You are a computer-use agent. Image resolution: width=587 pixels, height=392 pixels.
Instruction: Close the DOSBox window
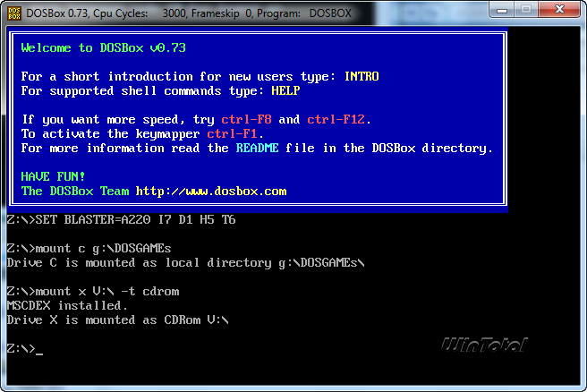(559, 9)
